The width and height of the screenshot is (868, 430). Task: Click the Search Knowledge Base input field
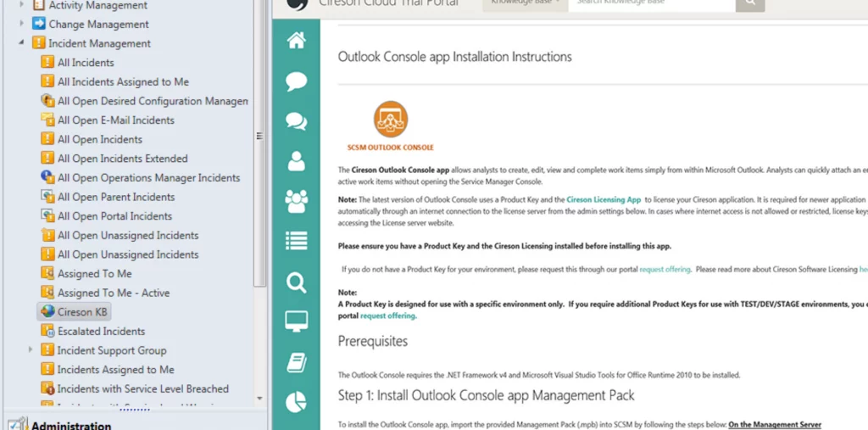tap(652, 4)
